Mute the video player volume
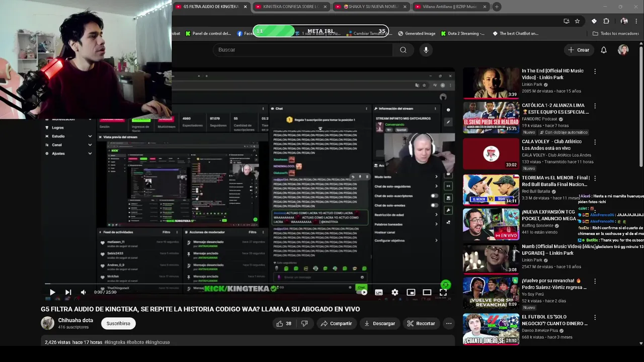This screenshot has height=362, width=644. pos(84,292)
